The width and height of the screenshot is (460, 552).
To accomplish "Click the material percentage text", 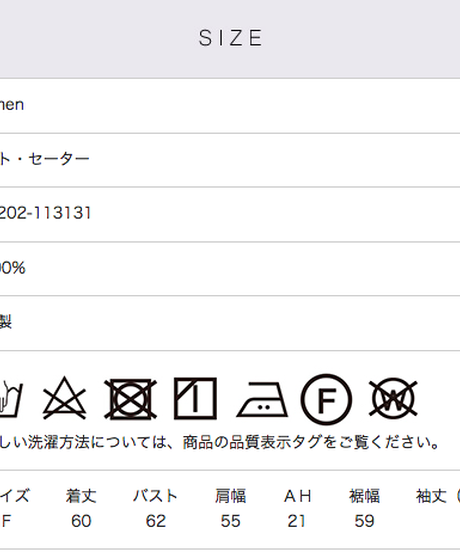I will click(x=13, y=268).
